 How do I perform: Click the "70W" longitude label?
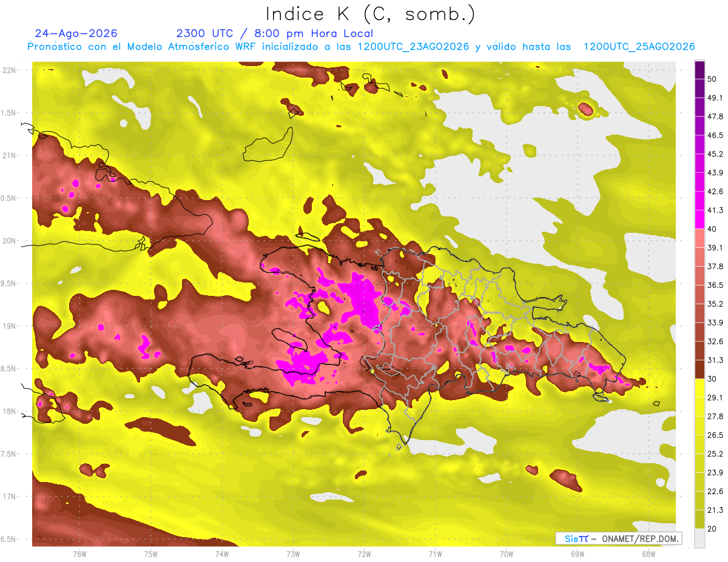point(507,554)
